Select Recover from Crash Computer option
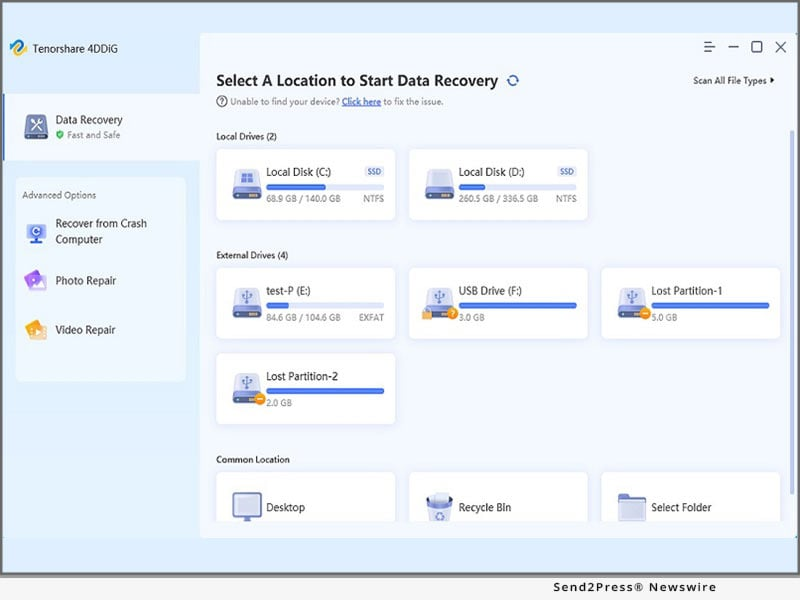This screenshot has width=800, height=600. point(100,232)
